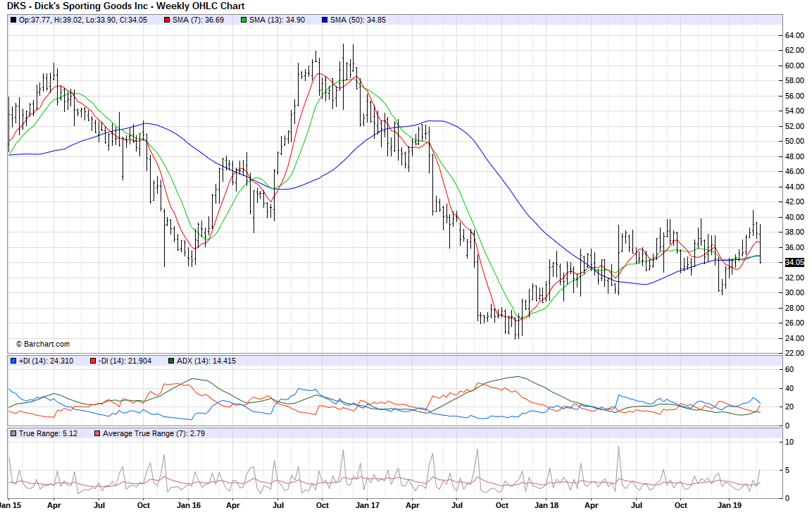
Task: Click the "+DI (14): 24.310" legend label
Action: tap(46, 361)
